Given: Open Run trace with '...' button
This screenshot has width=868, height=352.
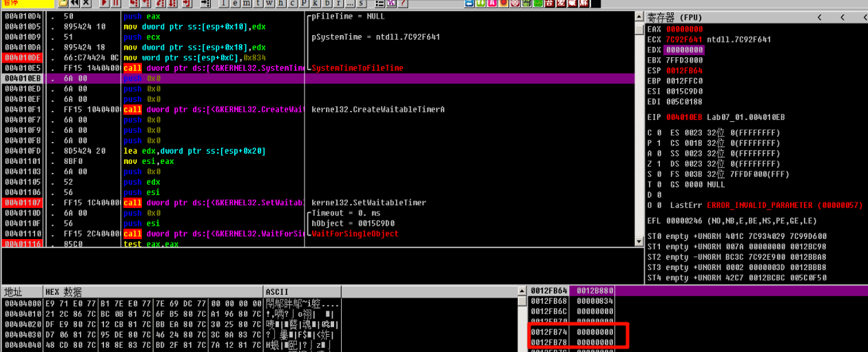Looking at the screenshot, I should (350, 3).
